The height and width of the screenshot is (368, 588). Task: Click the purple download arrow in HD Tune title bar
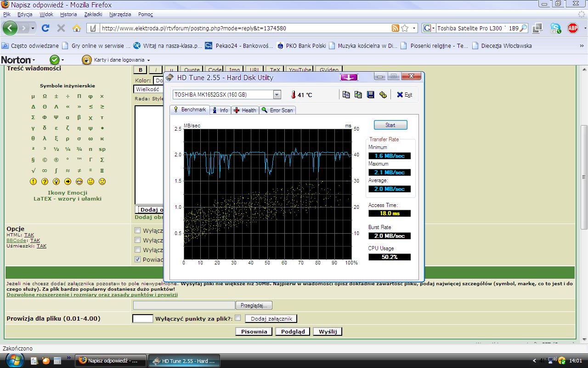pyautogui.click(x=349, y=77)
